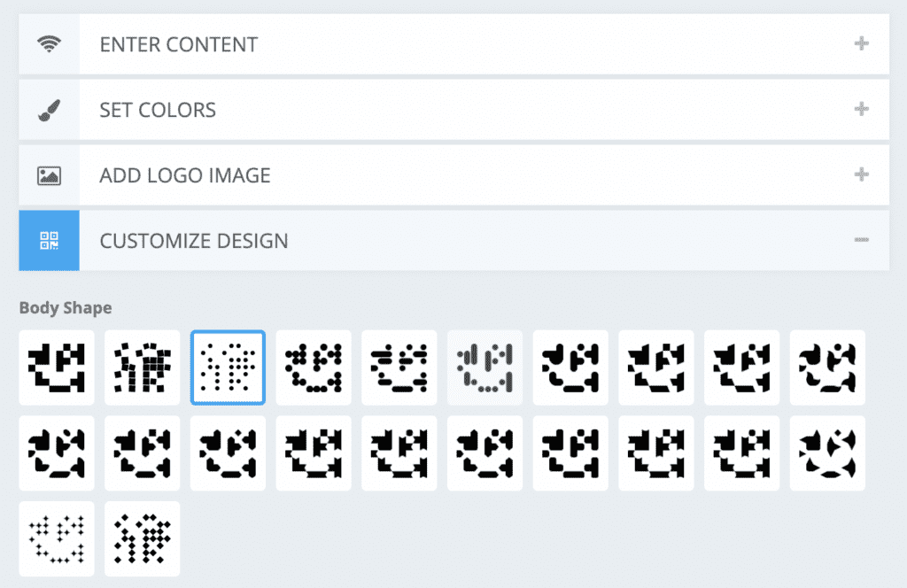Select the scattered tilted squares body shape
This screenshot has width=907, height=588.
(x=142, y=367)
